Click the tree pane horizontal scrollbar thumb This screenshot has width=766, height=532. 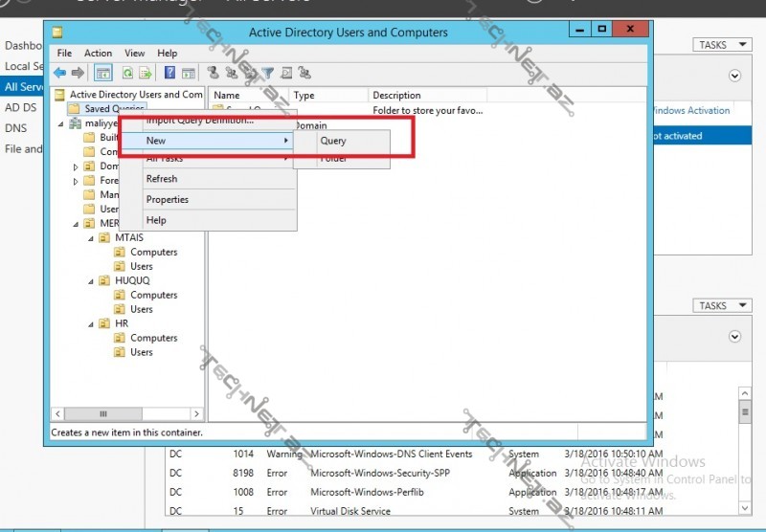point(103,414)
